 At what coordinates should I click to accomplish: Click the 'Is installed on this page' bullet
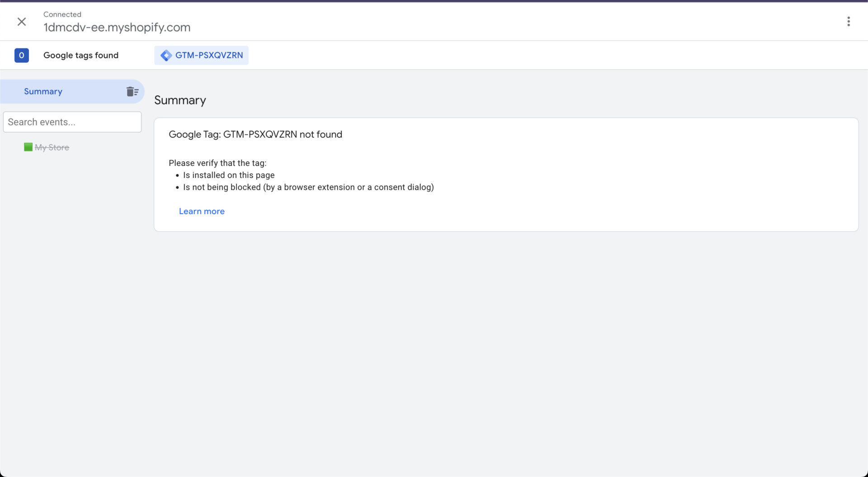[x=228, y=175]
